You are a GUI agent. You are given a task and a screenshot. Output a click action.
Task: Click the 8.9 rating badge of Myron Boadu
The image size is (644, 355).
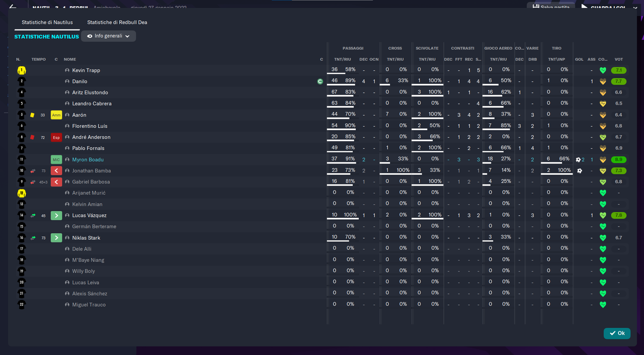[x=619, y=159]
